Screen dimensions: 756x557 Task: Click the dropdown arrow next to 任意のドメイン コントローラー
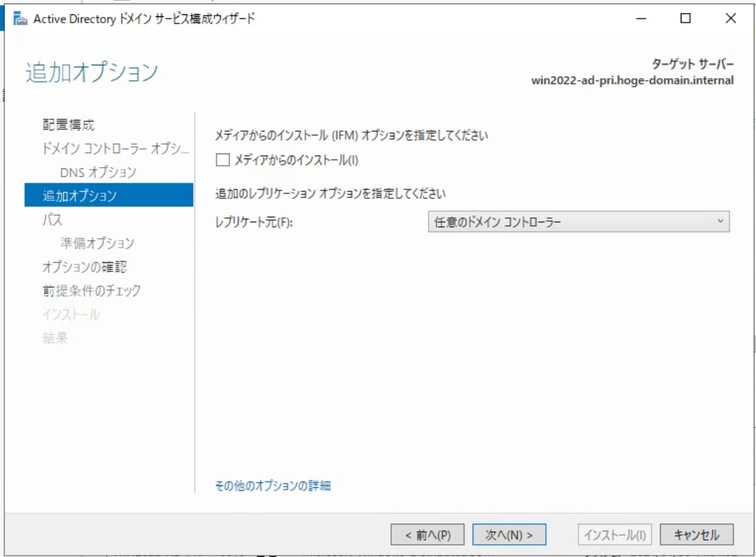721,220
